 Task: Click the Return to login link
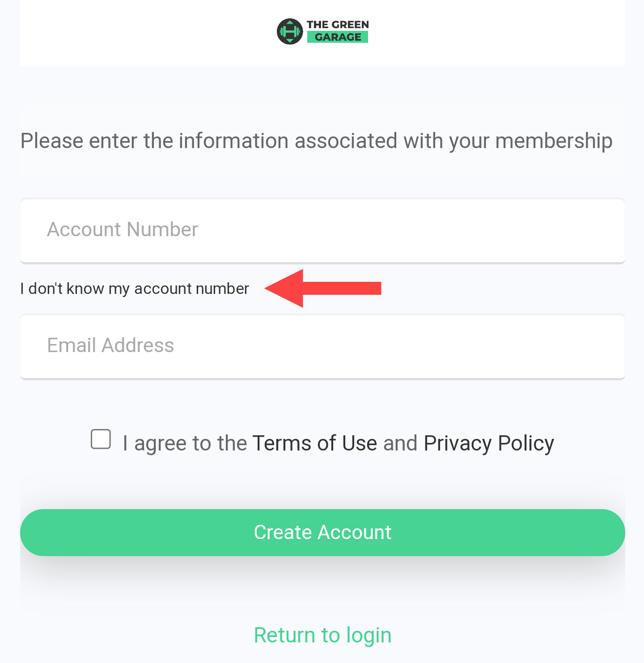coord(322,635)
